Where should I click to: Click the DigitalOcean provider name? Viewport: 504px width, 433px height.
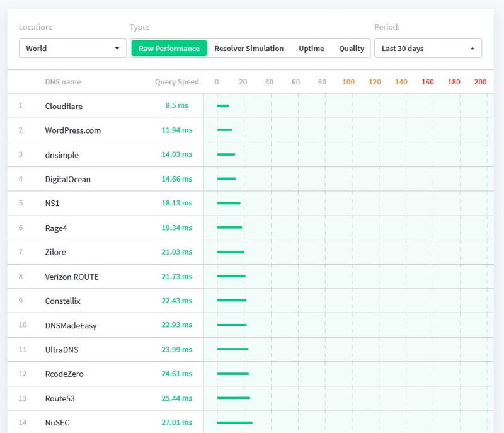coord(67,179)
